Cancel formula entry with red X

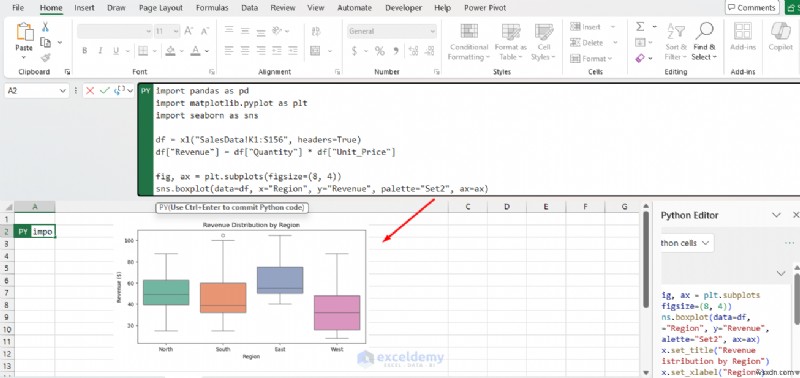(90, 91)
